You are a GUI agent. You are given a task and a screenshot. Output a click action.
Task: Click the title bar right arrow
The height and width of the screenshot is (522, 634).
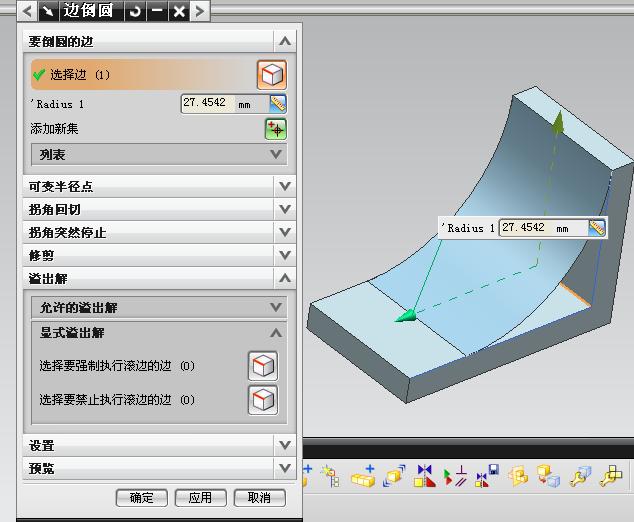(200, 11)
